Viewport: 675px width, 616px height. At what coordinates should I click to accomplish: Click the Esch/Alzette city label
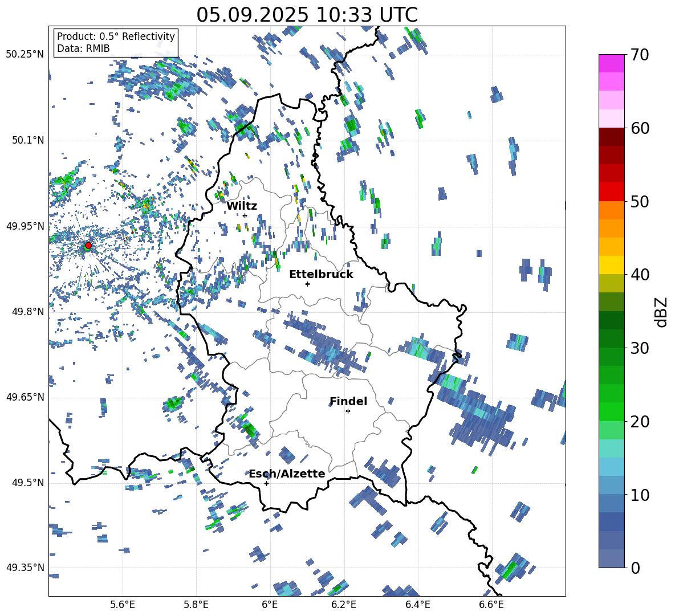pyautogui.click(x=287, y=474)
